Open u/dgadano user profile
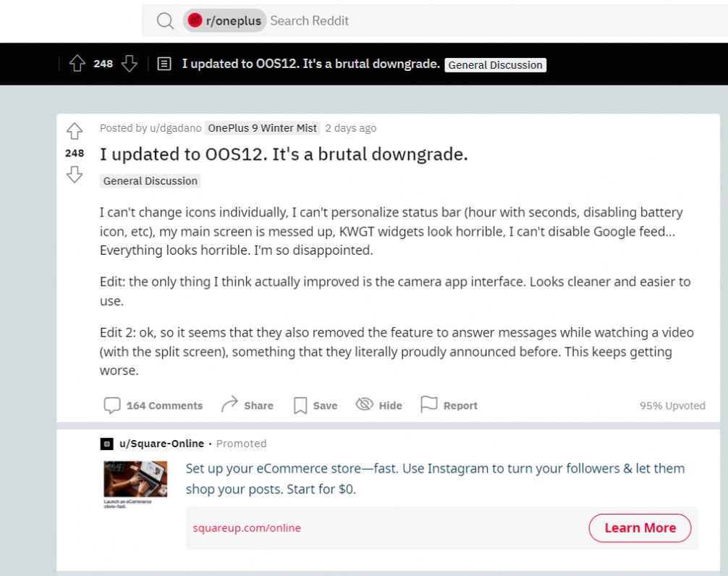This screenshot has width=728, height=576. point(176,128)
